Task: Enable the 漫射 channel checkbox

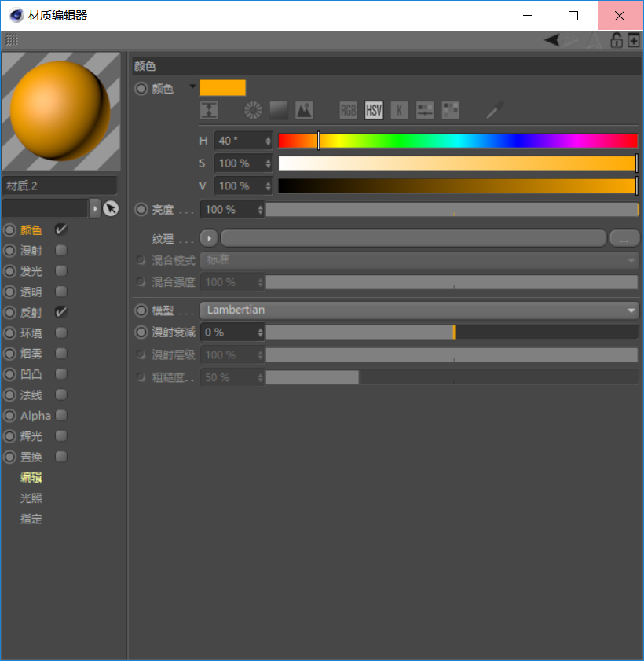Action: tap(60, 250)
